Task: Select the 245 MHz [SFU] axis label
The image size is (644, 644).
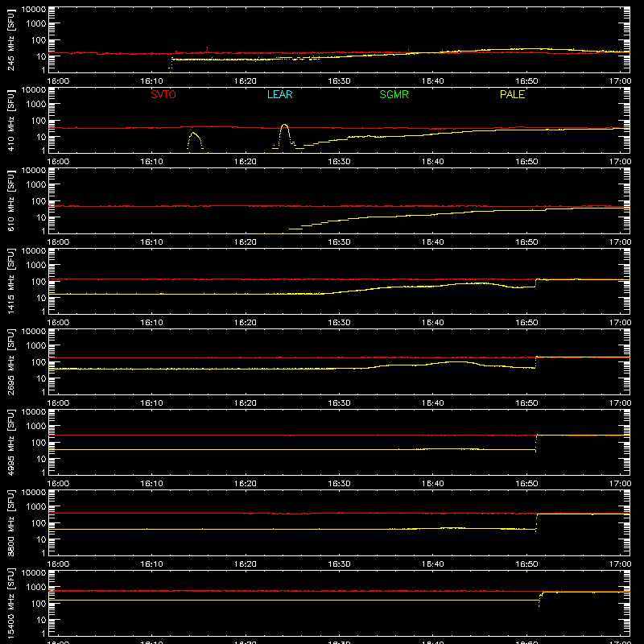Action: [10, 39]
